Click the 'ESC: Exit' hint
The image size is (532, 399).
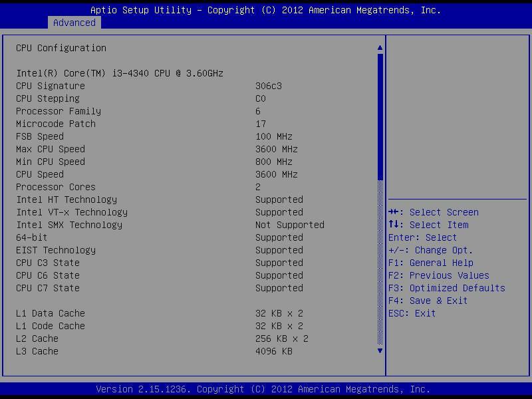coord(412,313)
